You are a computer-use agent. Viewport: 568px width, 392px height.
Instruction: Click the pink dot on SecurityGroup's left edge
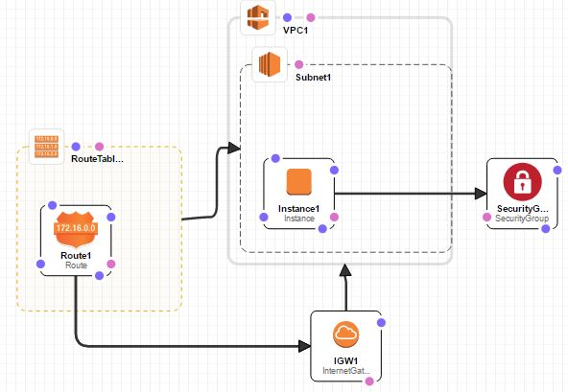point(486,217)
